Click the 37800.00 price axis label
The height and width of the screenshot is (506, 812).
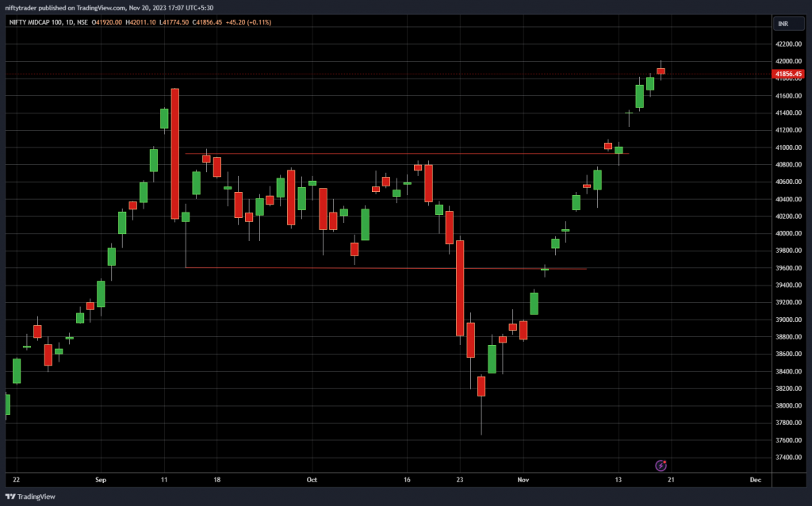pos(788,424)
